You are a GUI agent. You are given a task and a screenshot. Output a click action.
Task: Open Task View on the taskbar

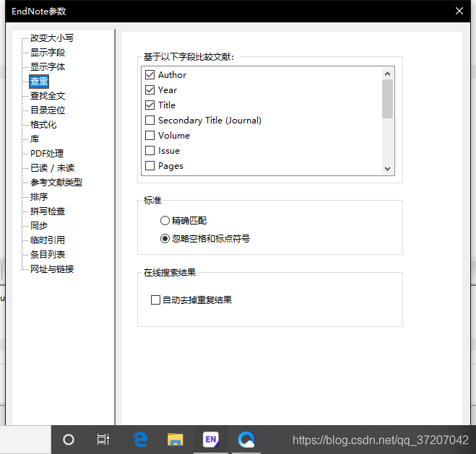pyautogui.click(x=103, y=440)
